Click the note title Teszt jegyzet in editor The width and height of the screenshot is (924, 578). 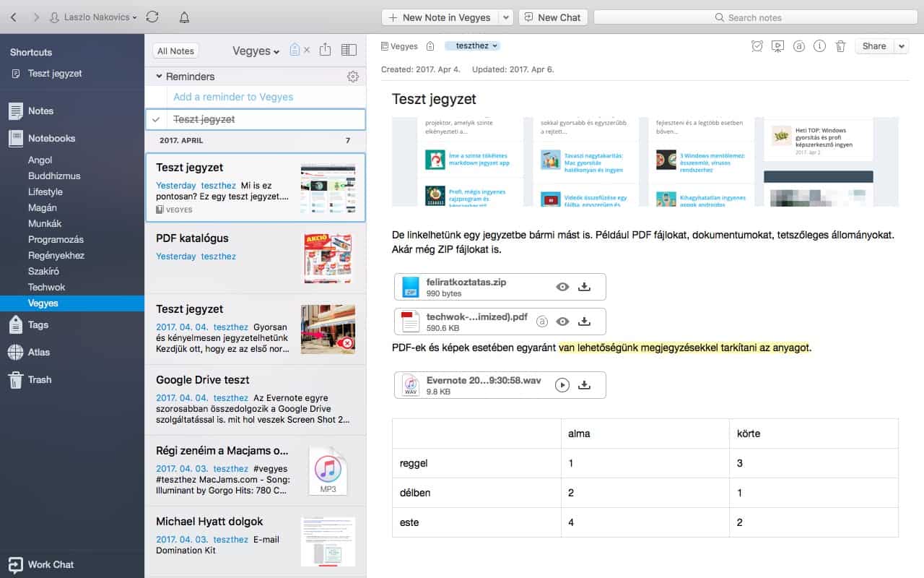point(434,99)
